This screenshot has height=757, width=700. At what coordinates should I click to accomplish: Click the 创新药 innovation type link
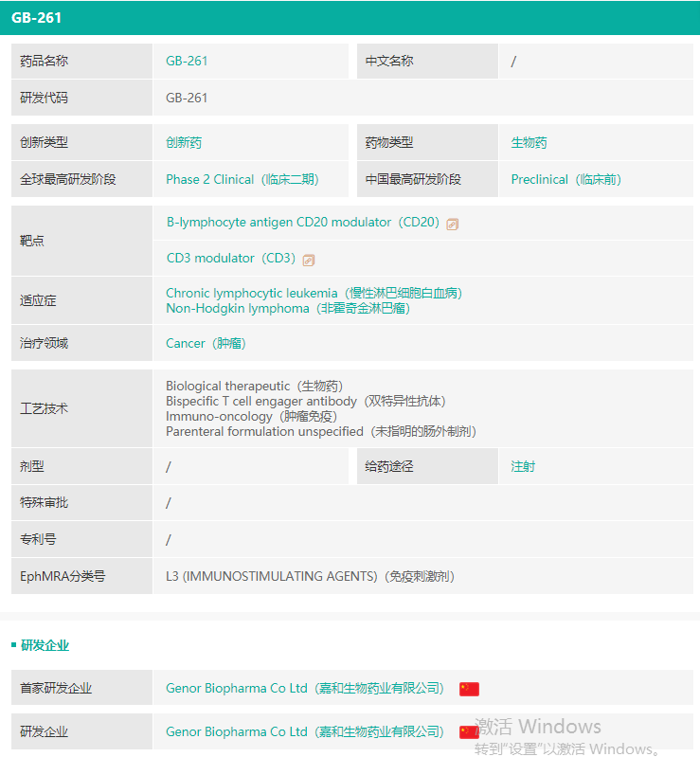point(184,142)
